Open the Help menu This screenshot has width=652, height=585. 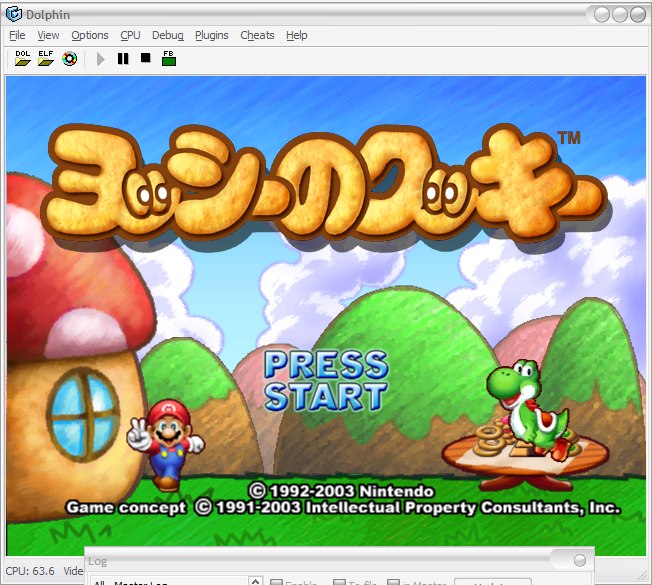click(x=296, y=35)
